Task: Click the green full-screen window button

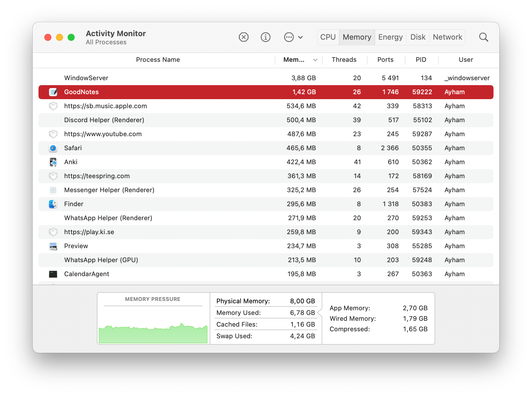Action: pos(71,37)
